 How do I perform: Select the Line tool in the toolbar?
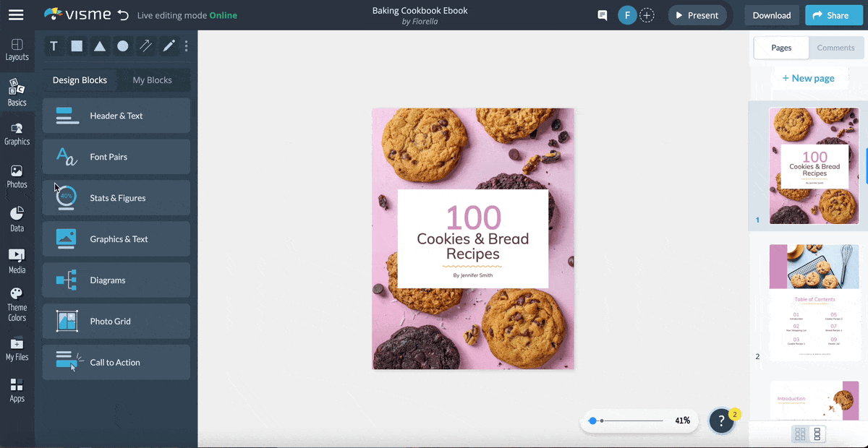coord(145,46)
